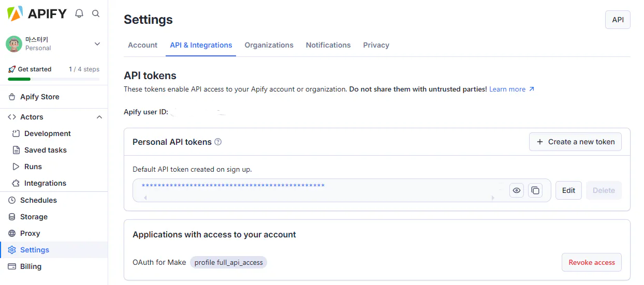Viewport: 644px width, 285px height.
Task: Revoke access for OAuth for Make
Action: (x=592, y=262)
